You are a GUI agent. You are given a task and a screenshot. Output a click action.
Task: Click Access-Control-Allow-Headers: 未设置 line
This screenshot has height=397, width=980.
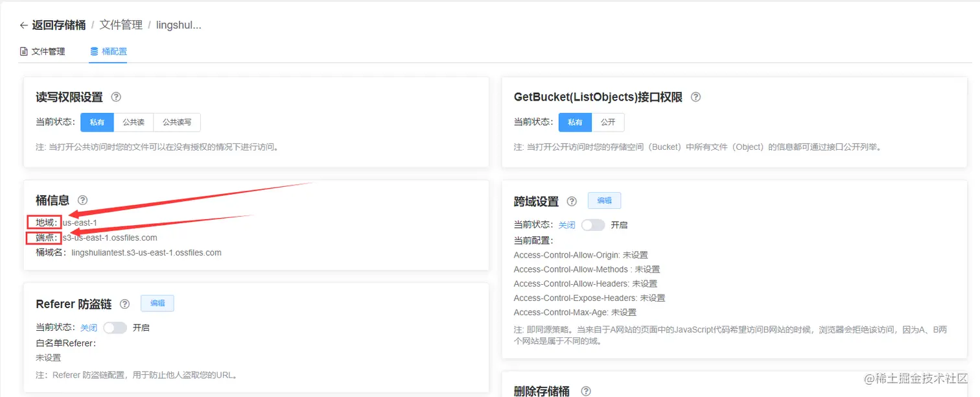point(585,283)
